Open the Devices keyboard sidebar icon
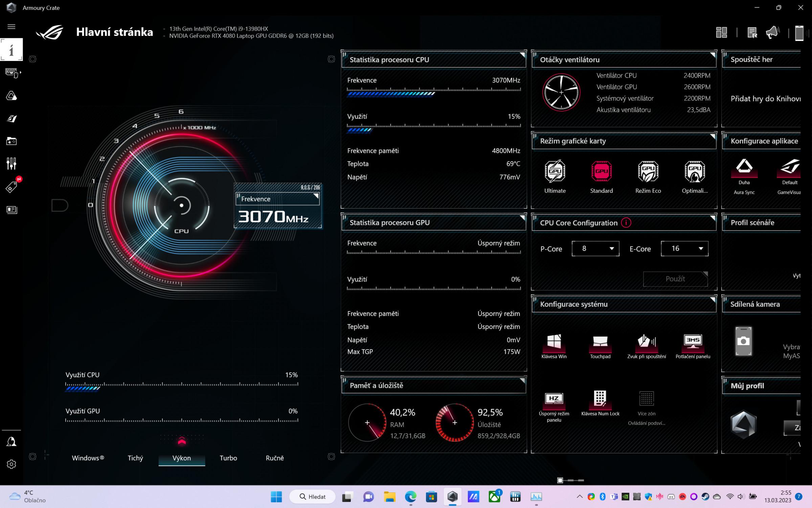812x508 pixels. click(13, 73)
